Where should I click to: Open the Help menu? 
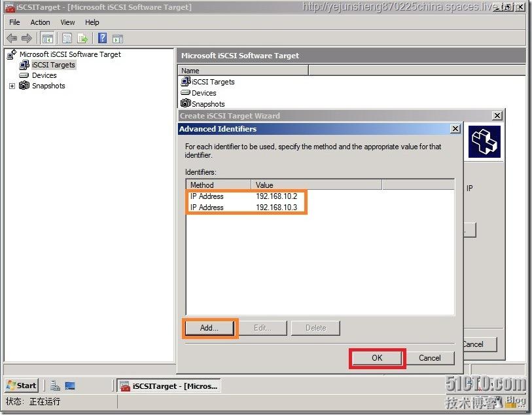[x=92, y=22]
